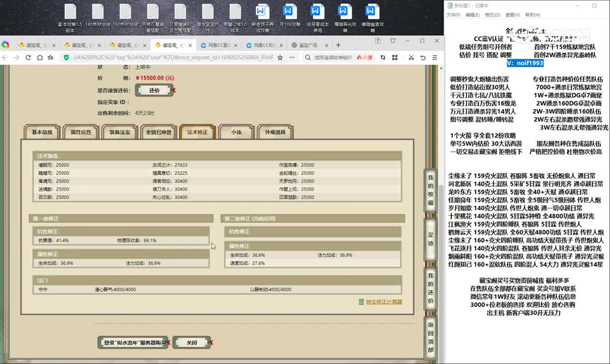
Task: Click the search magnifier icon
Action: tap(308, 58)
